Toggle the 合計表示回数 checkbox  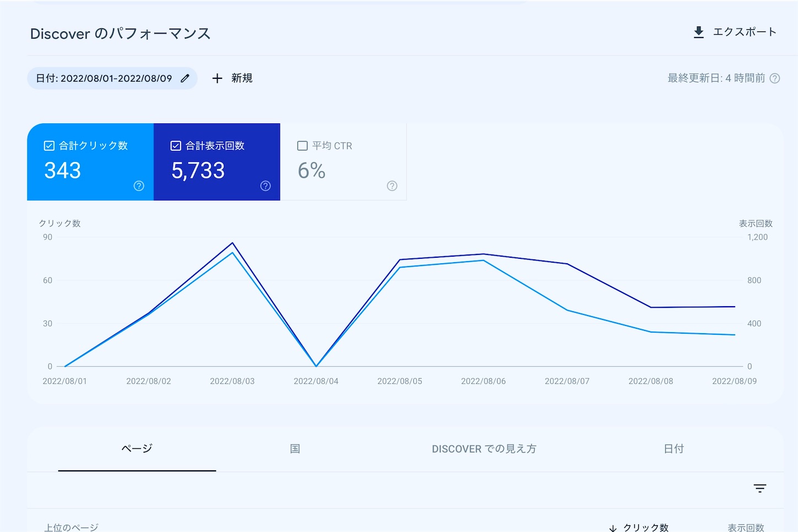pos(176,146)
